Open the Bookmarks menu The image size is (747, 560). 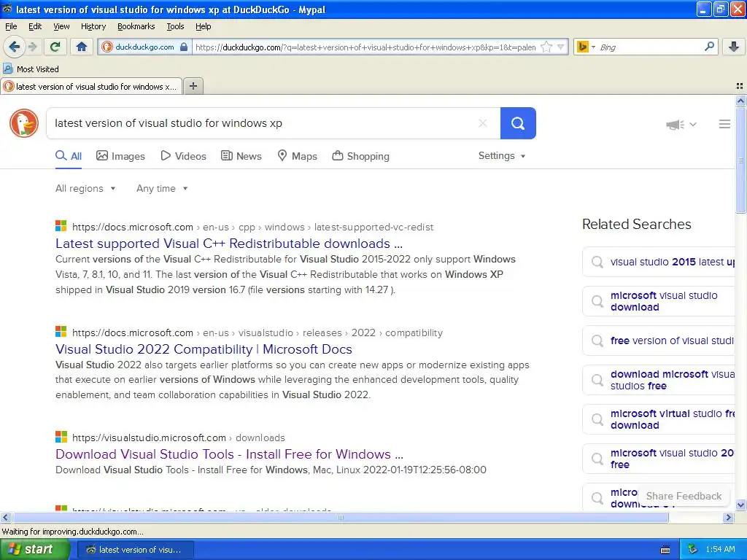(136, 27)
